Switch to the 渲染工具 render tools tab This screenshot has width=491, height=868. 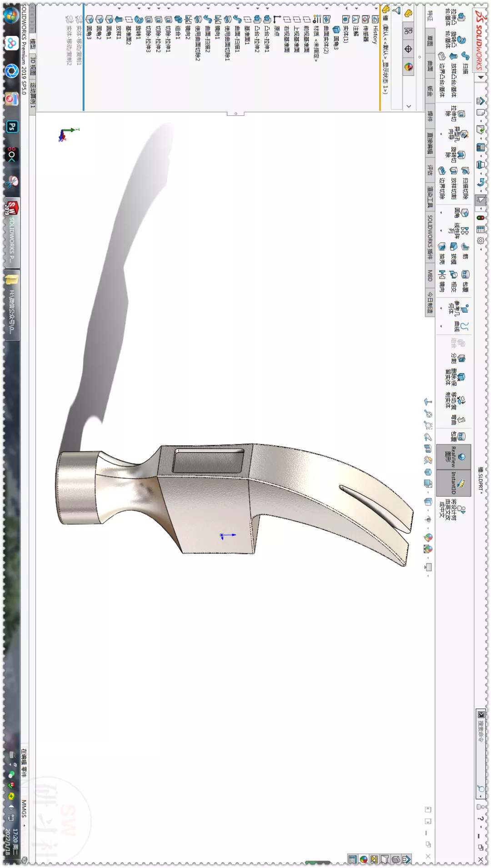click(x=430, y=196)
